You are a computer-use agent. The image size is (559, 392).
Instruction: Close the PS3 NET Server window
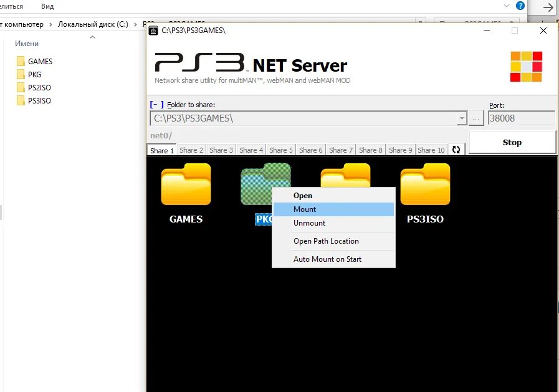click(x=543, y=31)
